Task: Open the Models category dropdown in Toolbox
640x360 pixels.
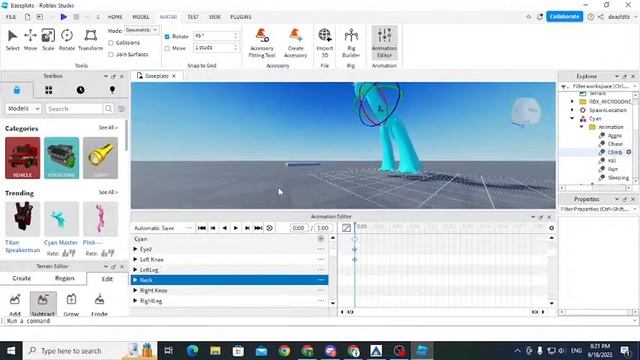Action: (x=23, y=109)
